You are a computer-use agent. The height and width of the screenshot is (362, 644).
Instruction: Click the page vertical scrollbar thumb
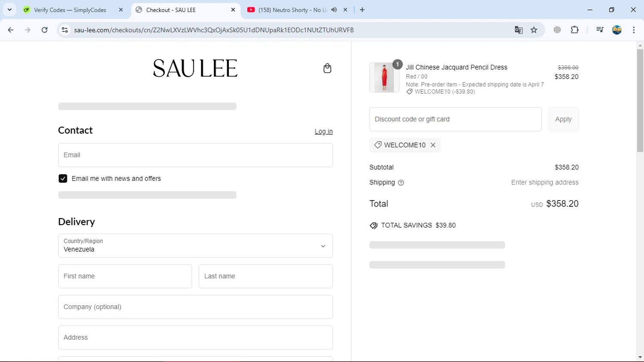(640, 100)
